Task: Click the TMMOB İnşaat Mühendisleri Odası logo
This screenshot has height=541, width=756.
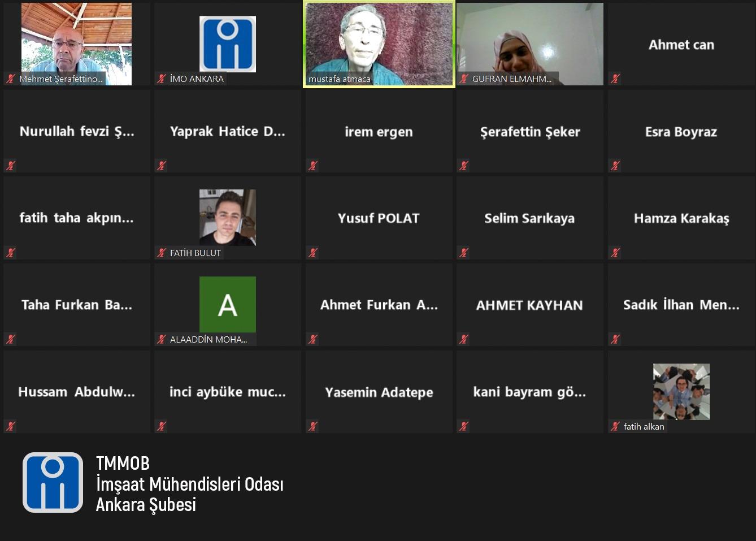Action: tap(53, 482)
